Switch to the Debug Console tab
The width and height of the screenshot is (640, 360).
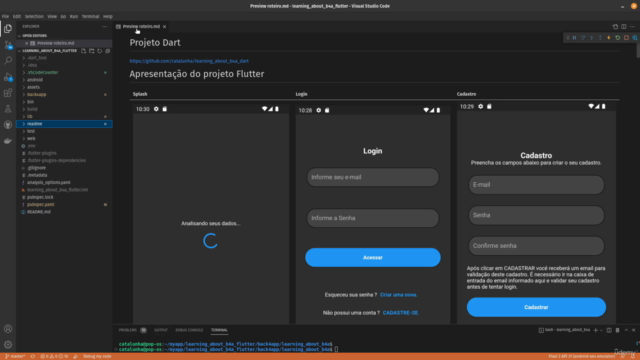click(x=189, y=330)
